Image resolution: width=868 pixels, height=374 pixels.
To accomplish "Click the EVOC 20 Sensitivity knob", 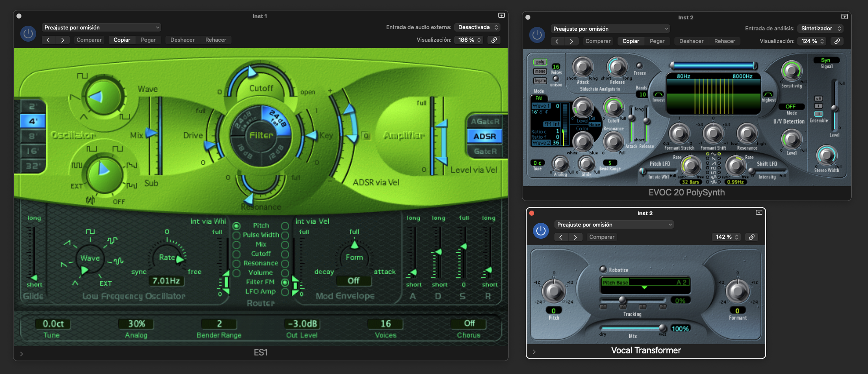I will 791,71.
